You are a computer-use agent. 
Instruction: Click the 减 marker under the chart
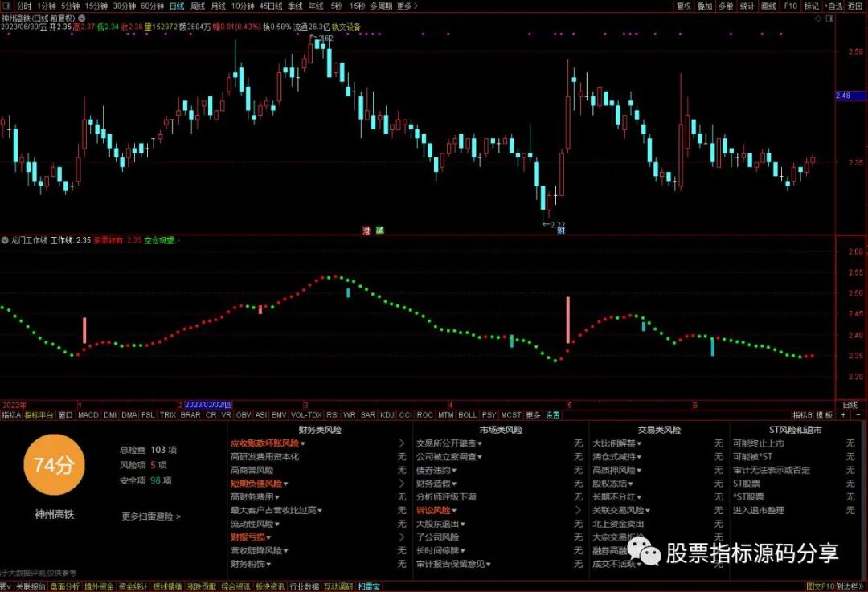pyautogui.click(x=379, y=231)
